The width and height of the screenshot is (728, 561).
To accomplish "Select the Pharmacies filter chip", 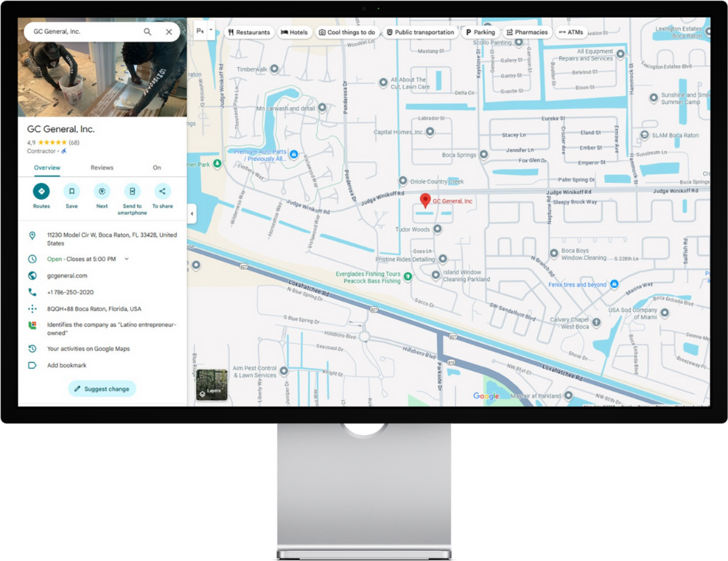I will click(527, 32).
